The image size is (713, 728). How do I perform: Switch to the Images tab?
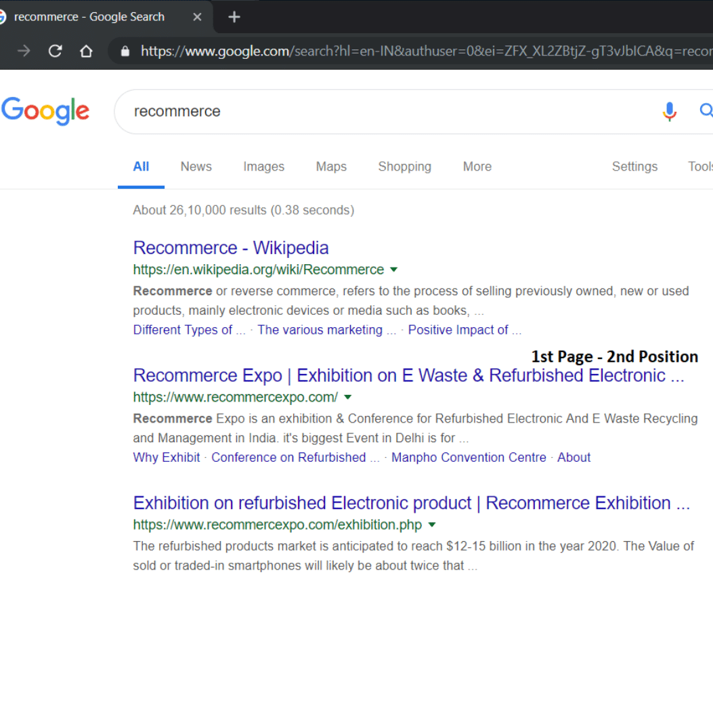click(x=263, y=167)
